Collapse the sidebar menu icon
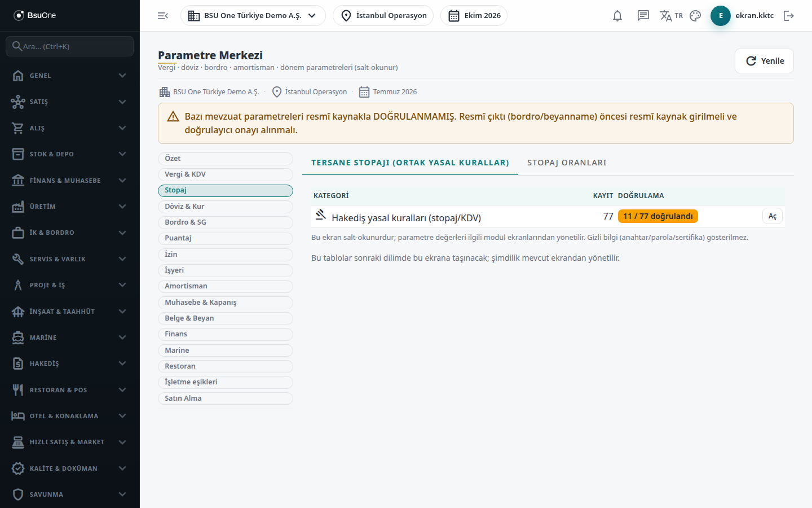 point(163,16)
